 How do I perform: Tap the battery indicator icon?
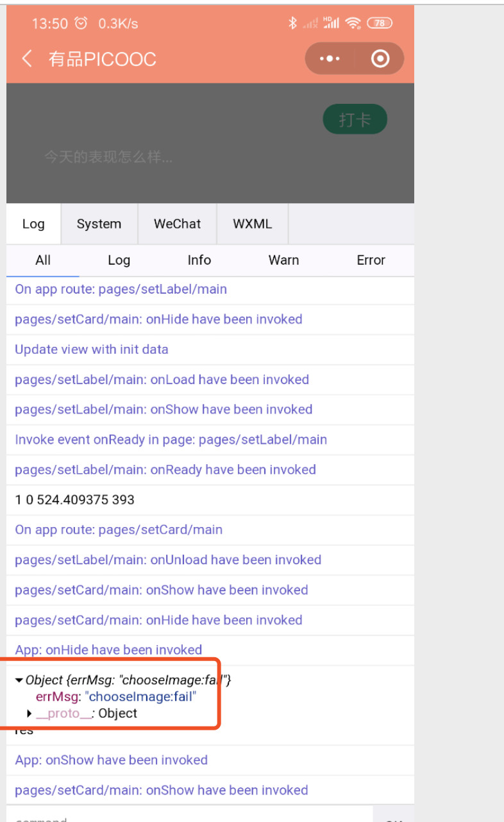pyautogui.click(x=380, y=24)
